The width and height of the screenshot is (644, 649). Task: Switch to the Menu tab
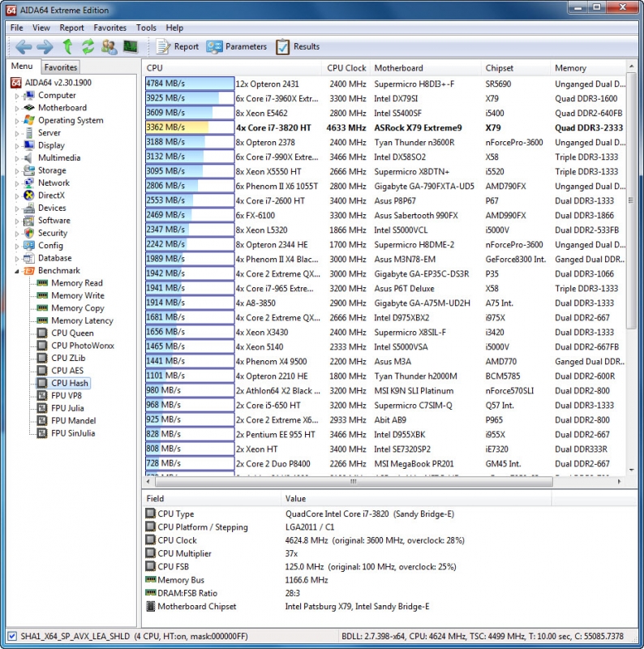(22, 67)
